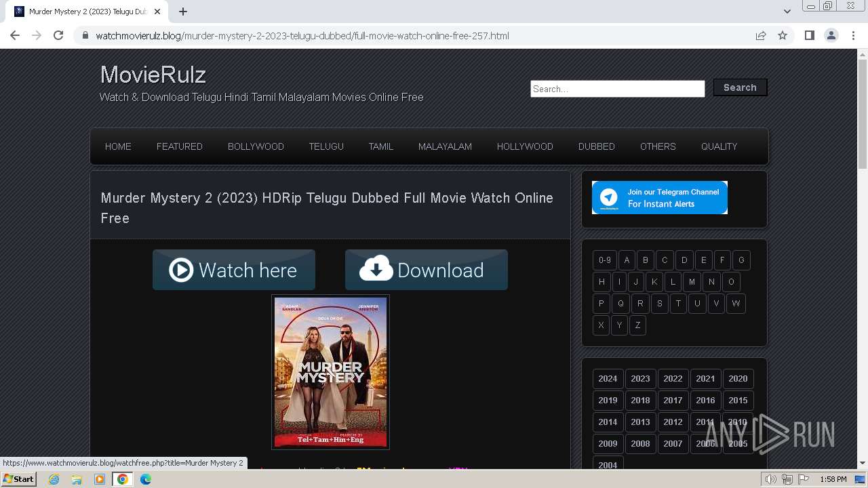
Task: Browse movies starting with Z
Action: 637,325
